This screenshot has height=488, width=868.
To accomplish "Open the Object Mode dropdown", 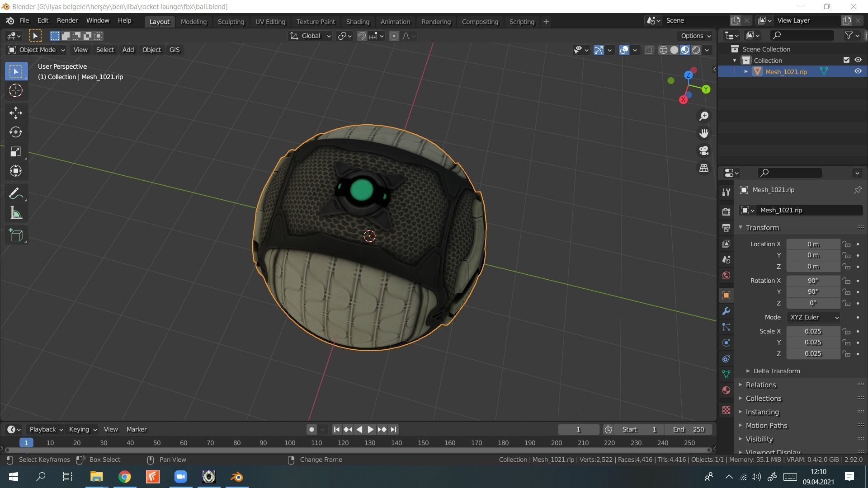I will 37,50.
